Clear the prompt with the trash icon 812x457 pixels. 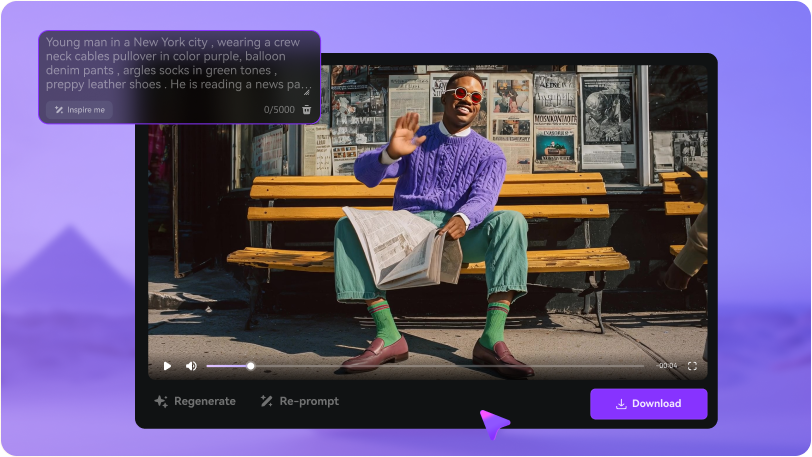pyautogui.click(x=307, y=109)
